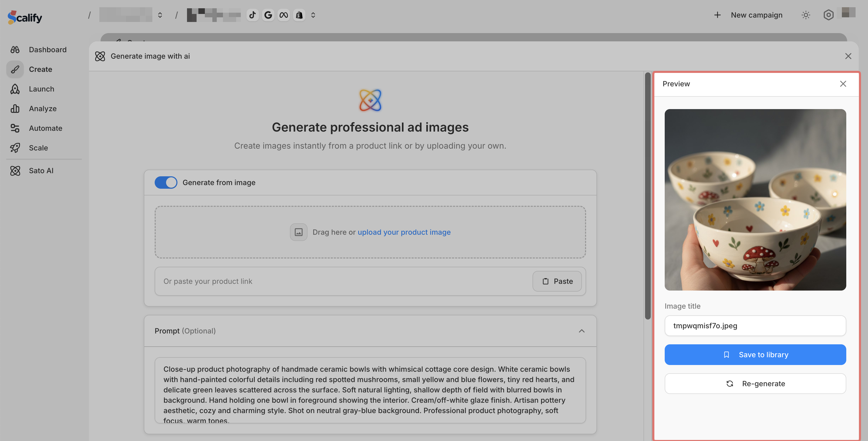The width and height of the screenshot is (868, 441).
Task: Click the Scalify logo
Action: tap(25, 17)
